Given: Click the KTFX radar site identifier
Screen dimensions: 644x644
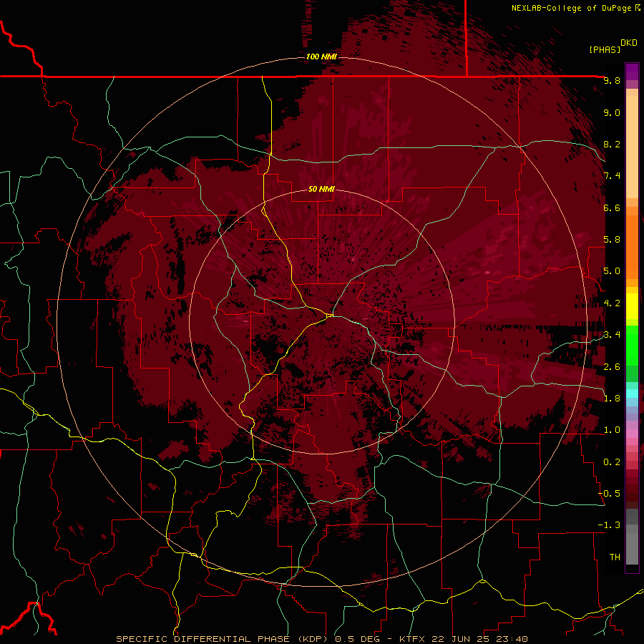Looking at the screenshot, I should [x=412, y=639].
